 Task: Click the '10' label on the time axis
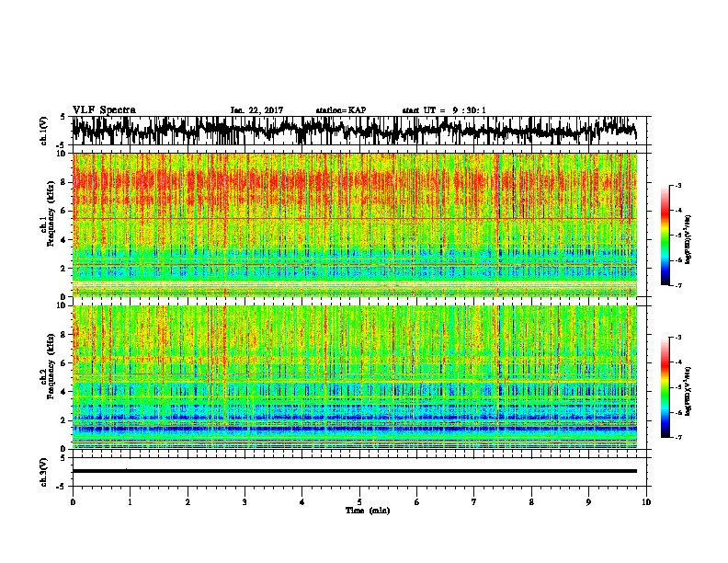646,502
